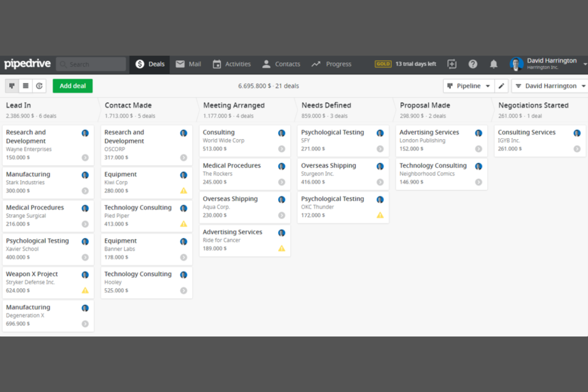Click the Search input field
Viewport: 588px width, 392px height.
click(91, 64)
